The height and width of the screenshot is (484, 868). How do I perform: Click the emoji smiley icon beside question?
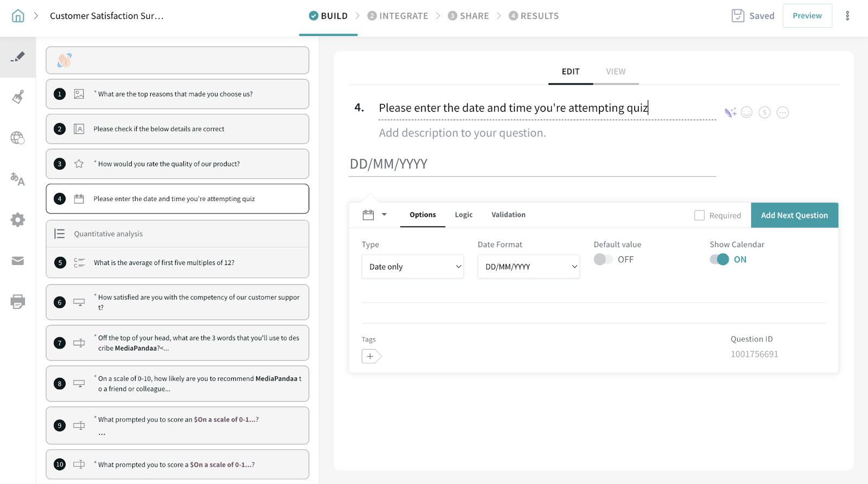746,112
